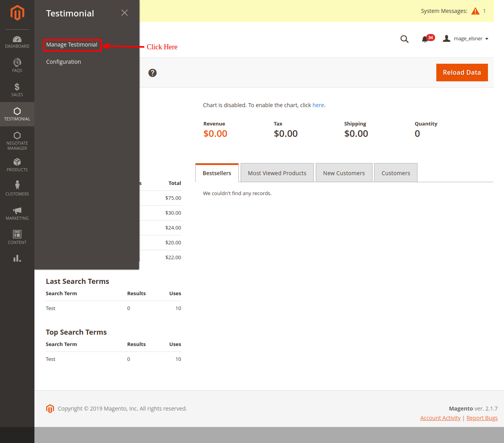Open the Negotiate Manager sidebar icon
Image resolution: width=504 pixels, height=443 pixels.
(x=17, y=140)
